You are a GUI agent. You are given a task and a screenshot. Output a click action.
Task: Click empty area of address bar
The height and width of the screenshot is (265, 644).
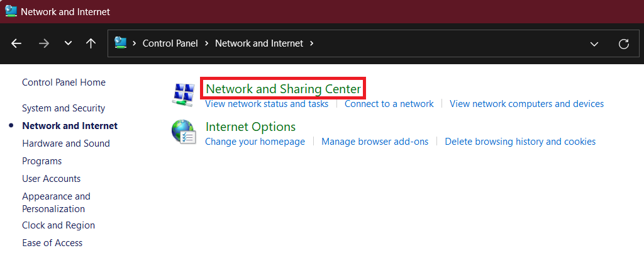pyautogui.click(x=453, y=43)
